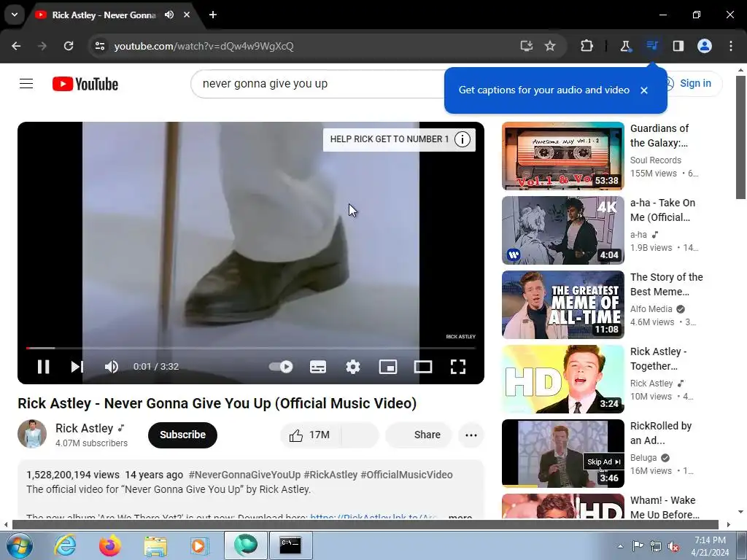
Task: Bookmark this page with star
Action: click(550, 46)
